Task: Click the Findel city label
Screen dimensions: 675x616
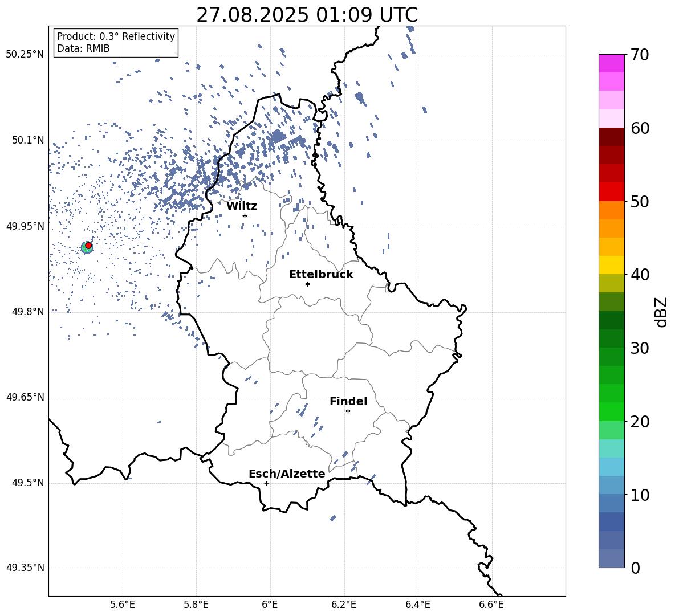Action: tap(348, 401)
